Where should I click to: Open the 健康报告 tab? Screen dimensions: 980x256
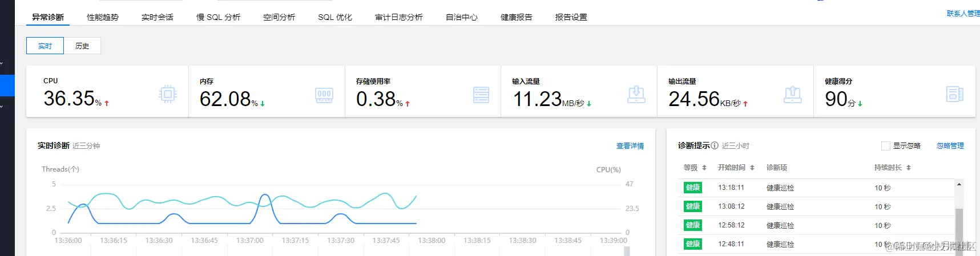[517, 17]
